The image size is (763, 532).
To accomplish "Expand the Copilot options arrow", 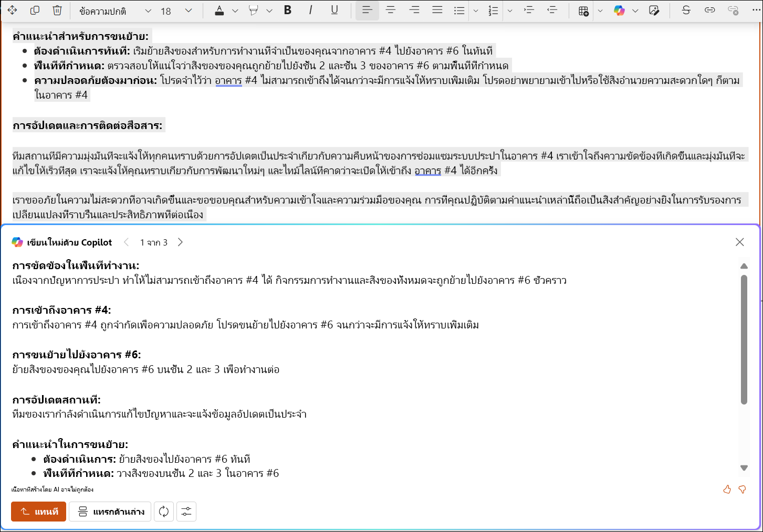I will (635, 11).
